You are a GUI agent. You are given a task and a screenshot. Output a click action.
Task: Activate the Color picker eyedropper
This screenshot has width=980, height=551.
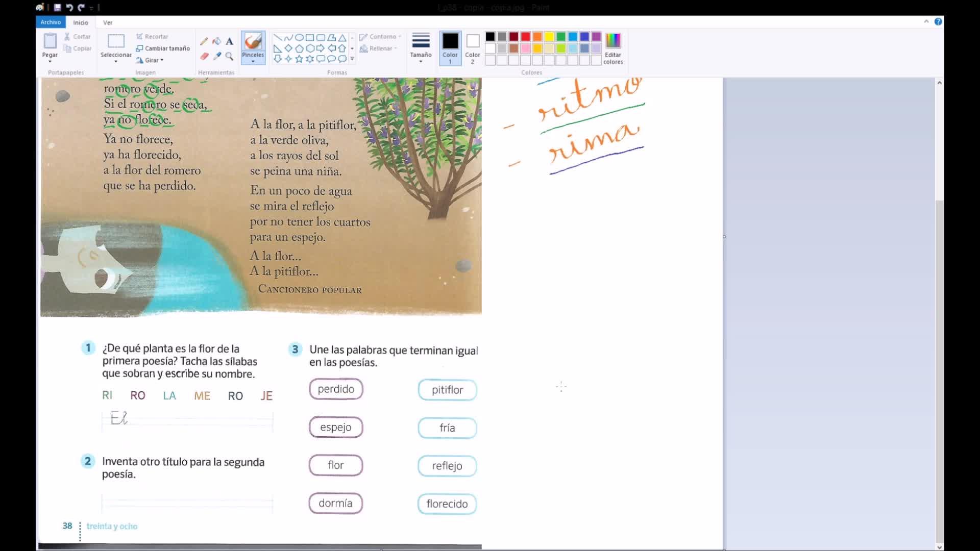(x=217, y=56)
